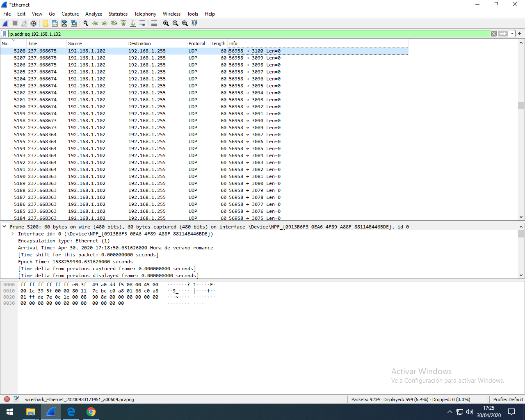Open the recent display filters dropdown

pos(512,34)
